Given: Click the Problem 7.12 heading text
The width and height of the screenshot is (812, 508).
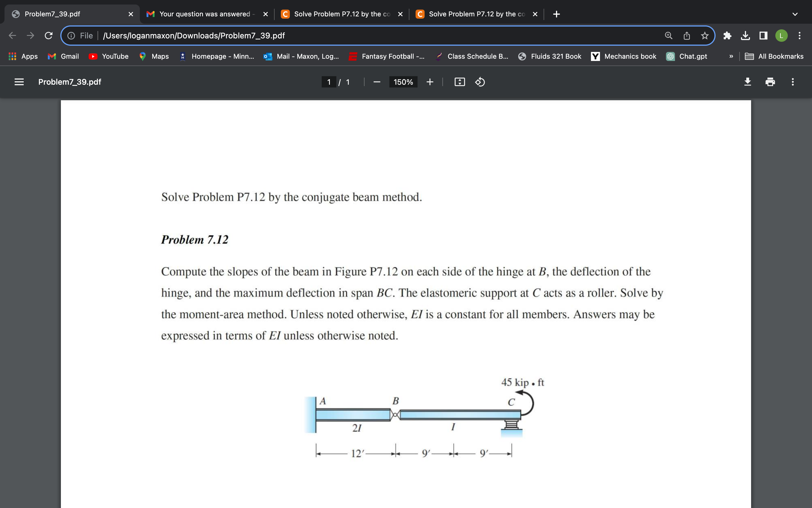Looking at the screenshot, I should coord(195,240).
